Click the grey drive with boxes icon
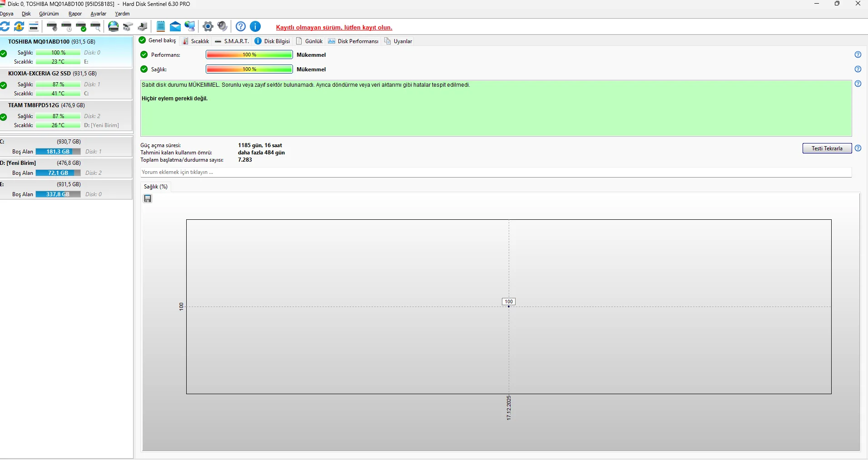Screen dimensions: 868x460 click(x=128, y=26)
